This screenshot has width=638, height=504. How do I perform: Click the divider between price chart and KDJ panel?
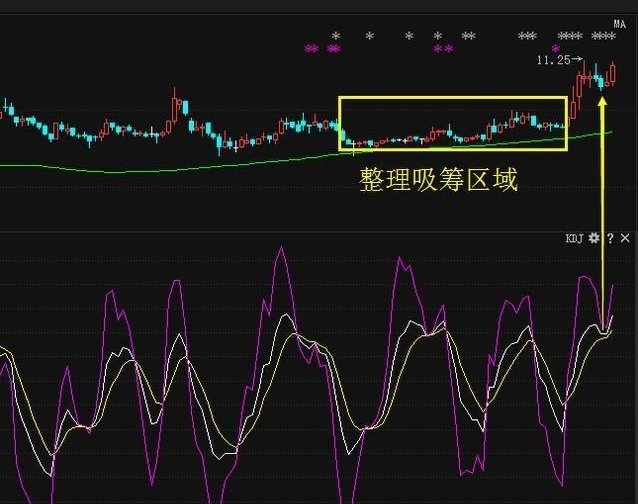[319, 229]
